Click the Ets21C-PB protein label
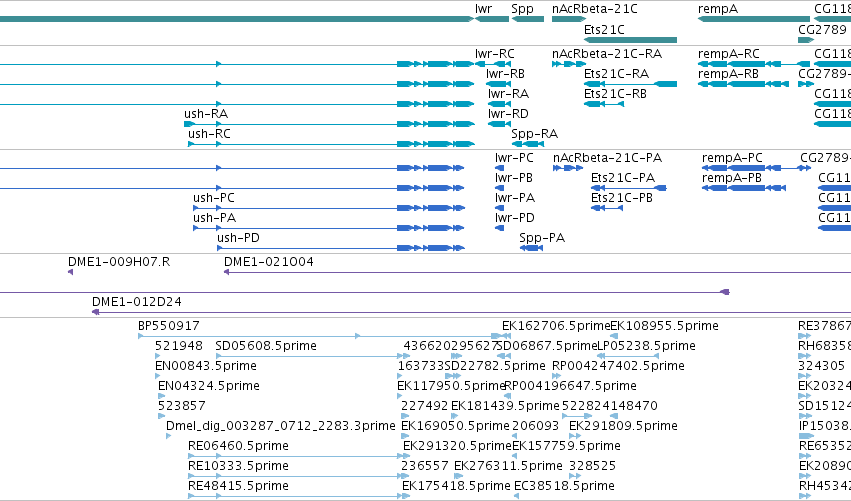 [x=622, y=198]
